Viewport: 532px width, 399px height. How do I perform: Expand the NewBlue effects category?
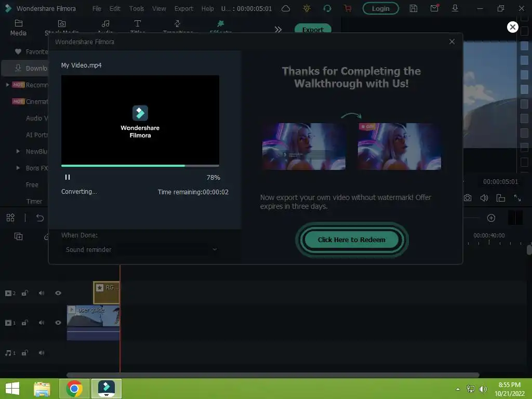coord(18,151)
